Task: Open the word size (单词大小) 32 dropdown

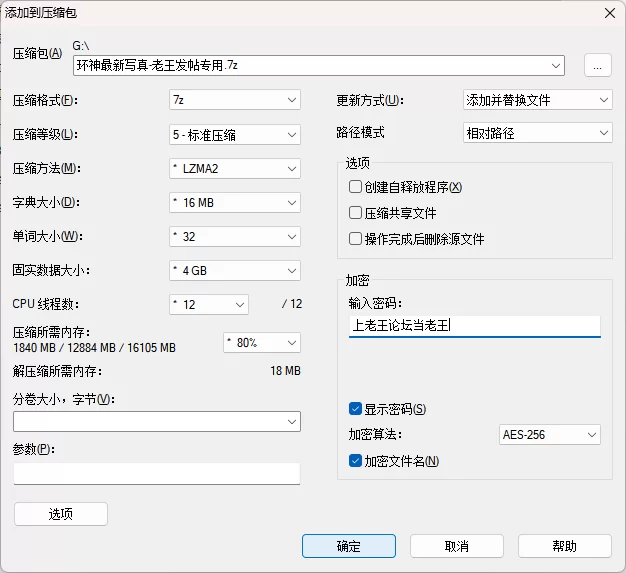Action: [235, 236]
